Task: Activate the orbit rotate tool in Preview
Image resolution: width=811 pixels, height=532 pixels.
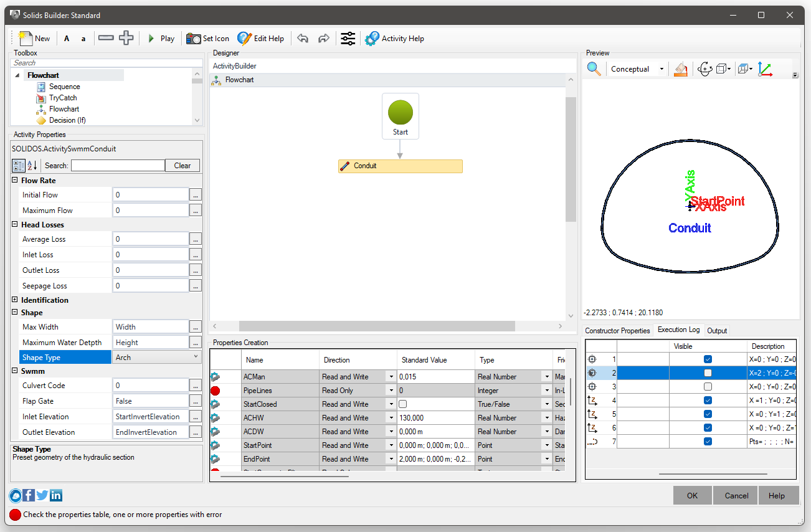Action: pyautogui.click(x=705, y=69)
